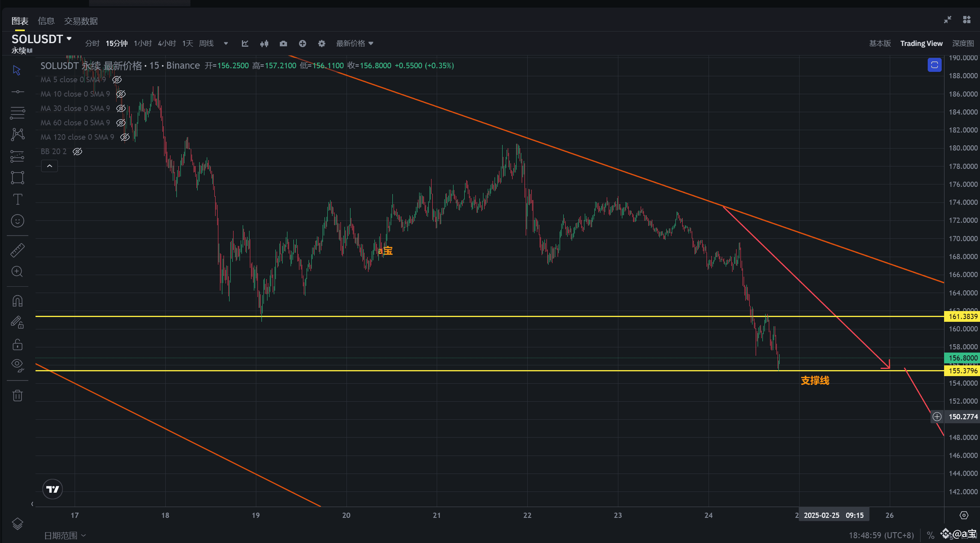Show the MA 60 indicator
Viewport: 980px width, 543px height.
tap(121, 123)
